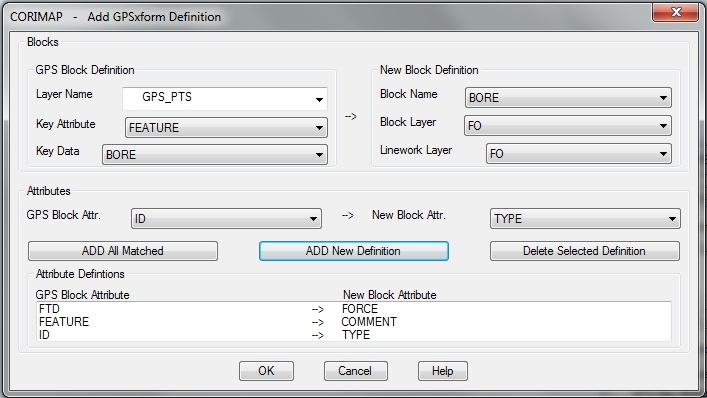Open the Key Attribute dropdown showing FEATURE
707x398 pixels.
click(226, 128)
